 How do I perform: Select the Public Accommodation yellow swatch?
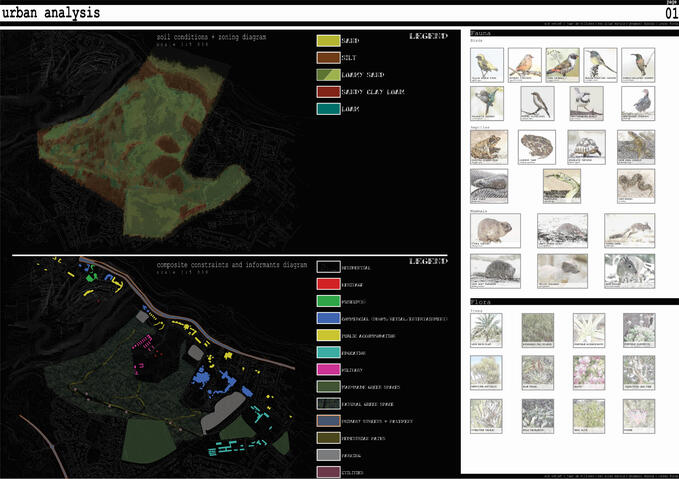point(329,335)
